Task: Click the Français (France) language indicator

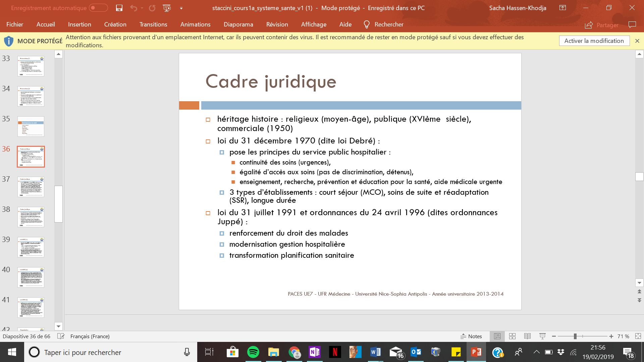Action: [x=90, y=336]
